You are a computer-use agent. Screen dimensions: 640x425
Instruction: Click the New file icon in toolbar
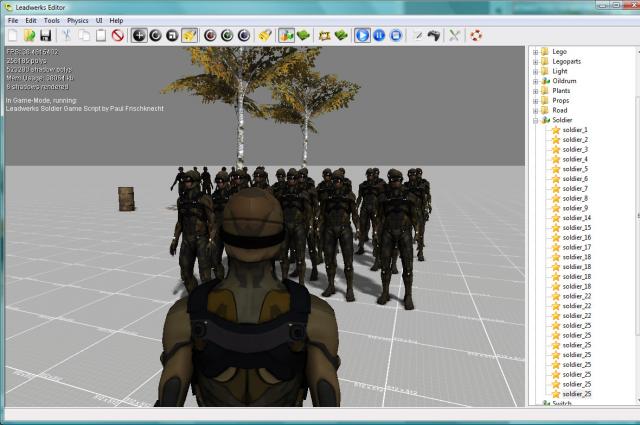(x=12, y=35)
